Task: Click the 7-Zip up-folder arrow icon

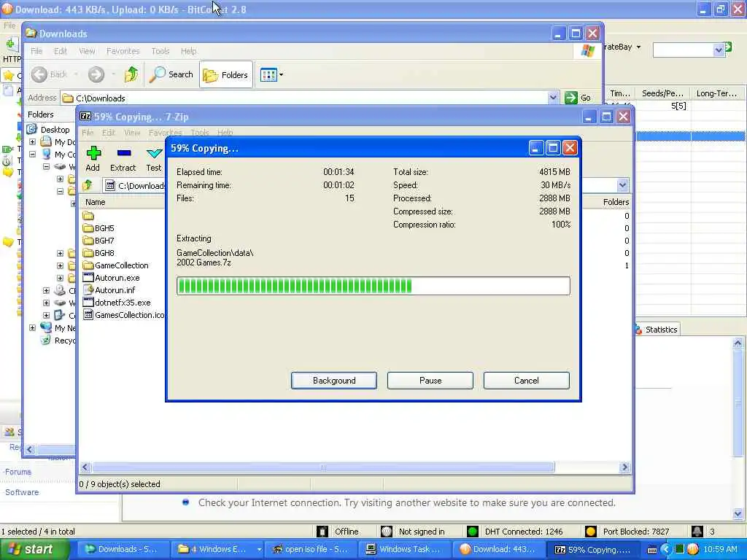Action: (x=88, y=185)
